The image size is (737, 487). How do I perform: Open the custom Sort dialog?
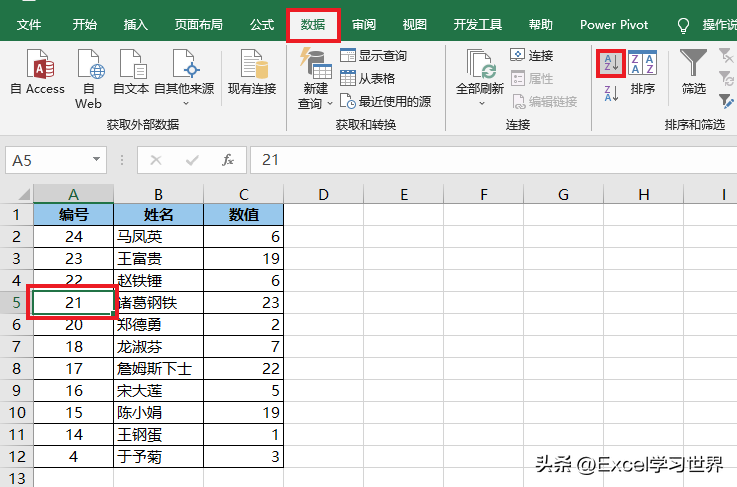(643, 72)
